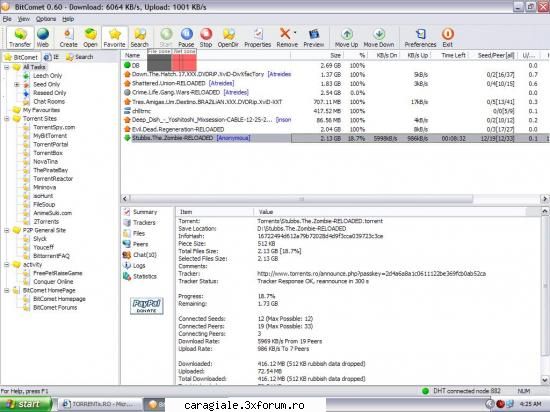Click the details pane down scroll arrow

click(545, 380)
